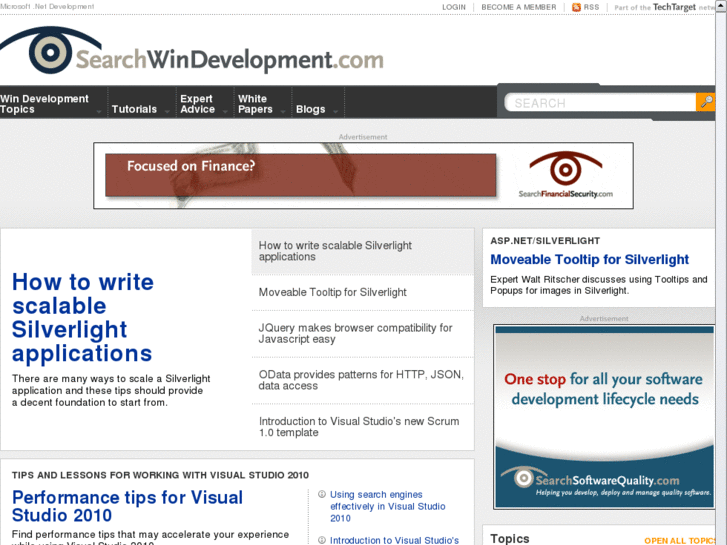Click the RSS text link

[591, 7]
